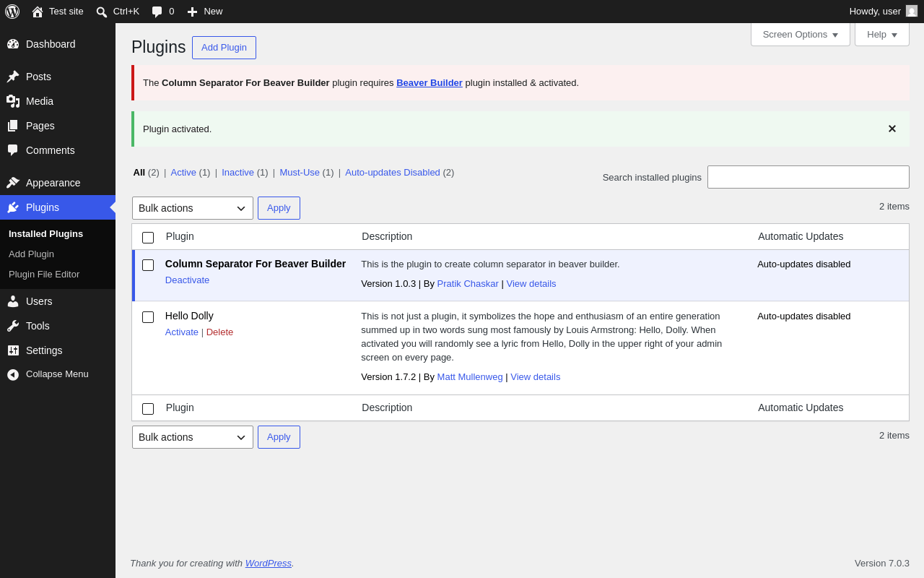Filter plugins by Must-Use
924x578 pixels.
tap(300, 172)
